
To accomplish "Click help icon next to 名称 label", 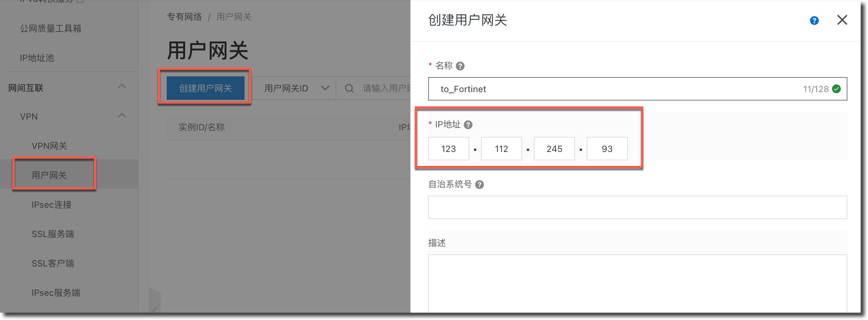I will click(460, 66).
